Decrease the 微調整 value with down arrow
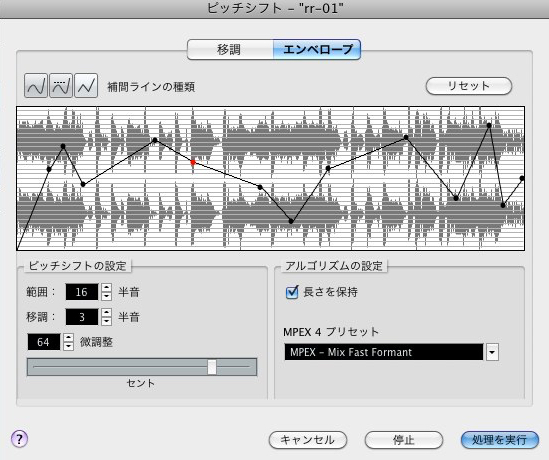Screen dimensions: 549x460 (x=69, y=346)
